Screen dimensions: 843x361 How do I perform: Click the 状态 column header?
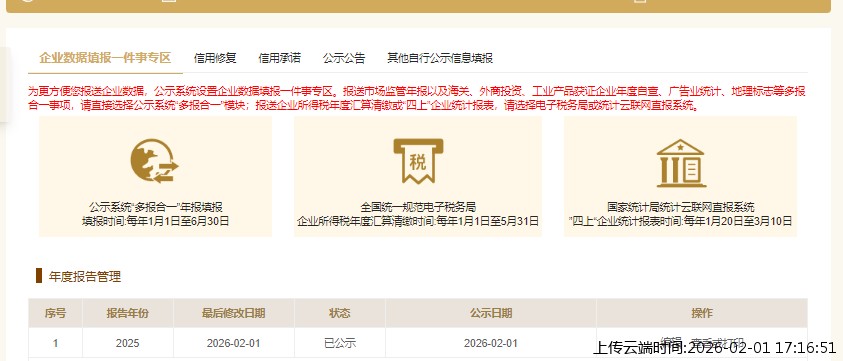(340, 313)
